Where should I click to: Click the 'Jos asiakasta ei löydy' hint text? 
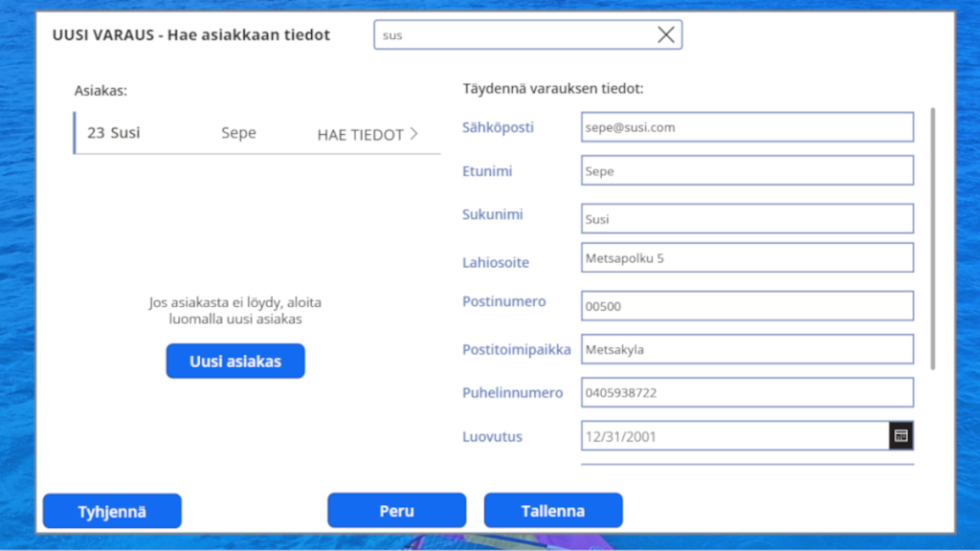(235, 311)
